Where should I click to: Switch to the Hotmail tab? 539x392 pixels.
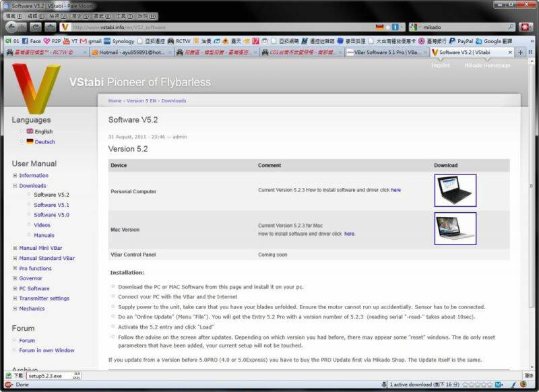pyautogui.click(x=131, y=53)
